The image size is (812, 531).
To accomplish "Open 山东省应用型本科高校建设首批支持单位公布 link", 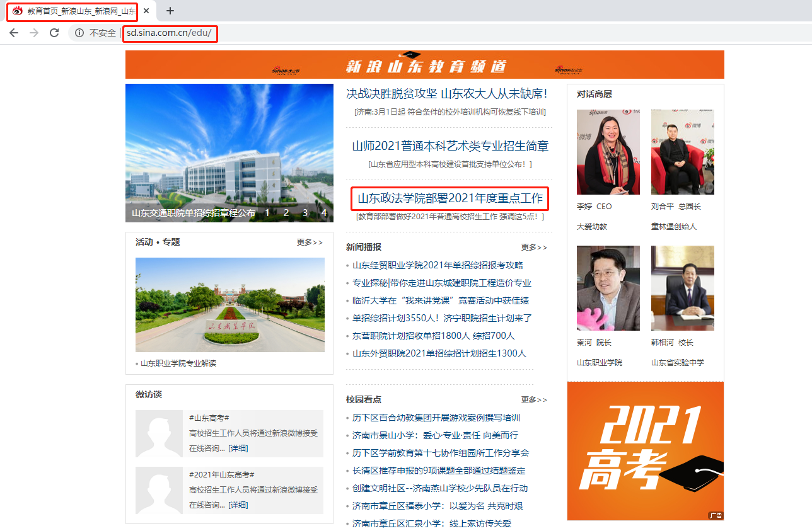I will coord(450,164).
